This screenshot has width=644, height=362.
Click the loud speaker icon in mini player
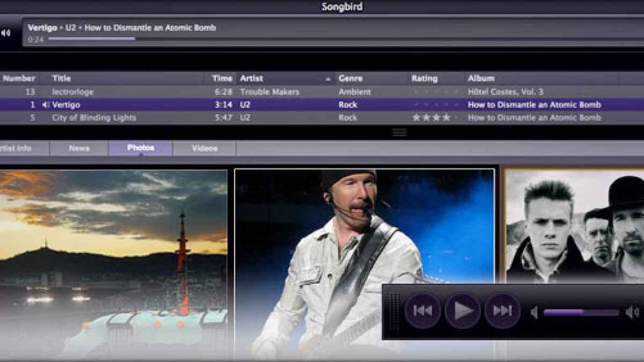tap(632, 312)
